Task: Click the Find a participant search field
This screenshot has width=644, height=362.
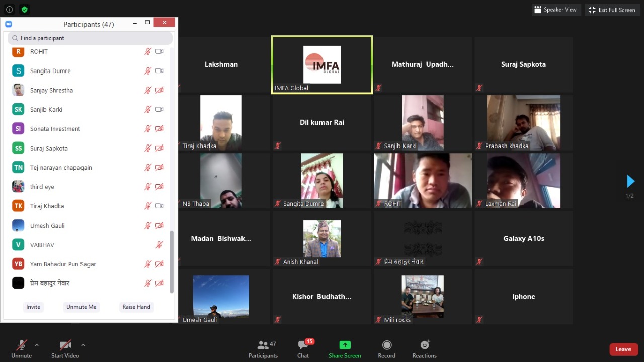Action: (x=90, y=38)
